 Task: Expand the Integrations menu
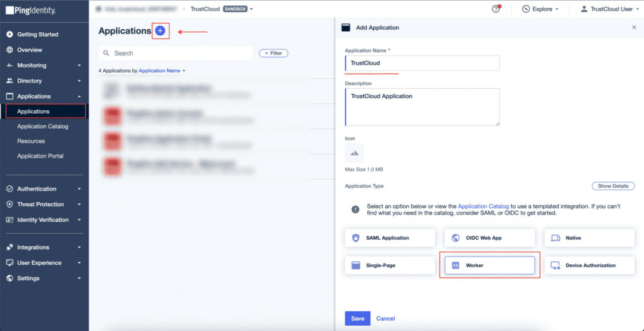pos(79,248)
